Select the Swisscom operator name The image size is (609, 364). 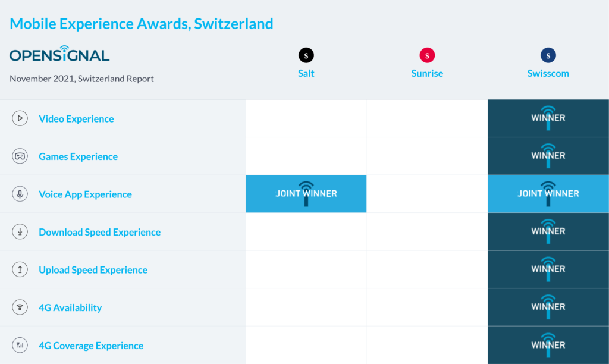tap(548, 74)
